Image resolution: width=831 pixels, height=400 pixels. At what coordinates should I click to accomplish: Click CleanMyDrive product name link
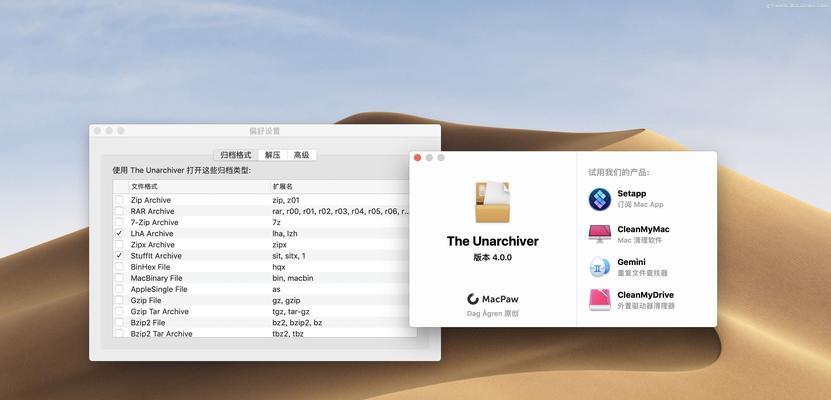coord(646,295)
